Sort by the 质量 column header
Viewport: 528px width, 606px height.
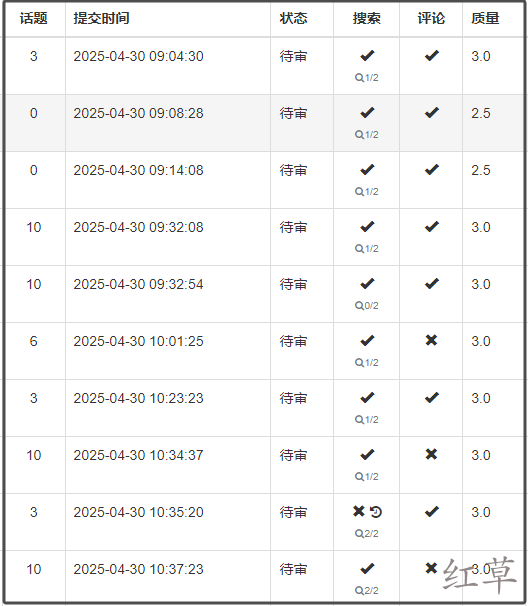pyautogui.click(x=485, y=19)
